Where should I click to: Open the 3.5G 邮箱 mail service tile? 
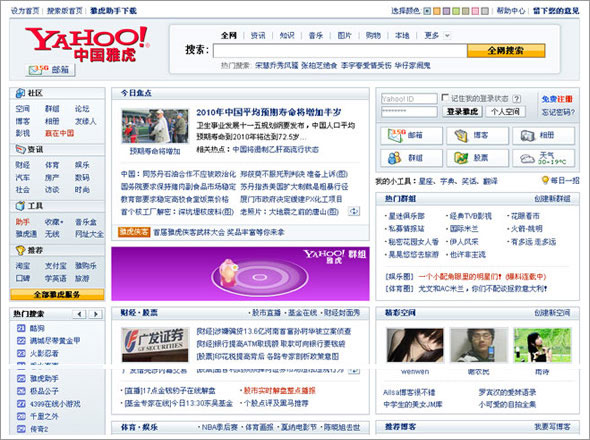[x=411, y=136]
